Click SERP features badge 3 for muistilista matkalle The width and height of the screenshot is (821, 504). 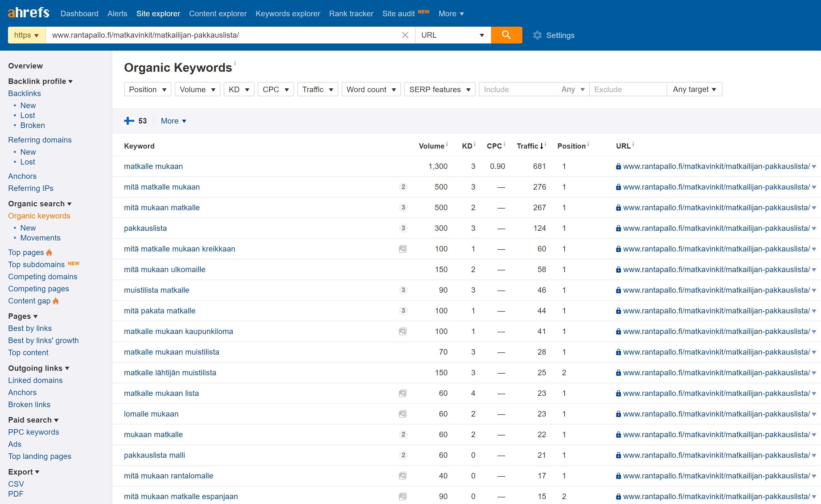pyautogui.click(x=403, y=290)
